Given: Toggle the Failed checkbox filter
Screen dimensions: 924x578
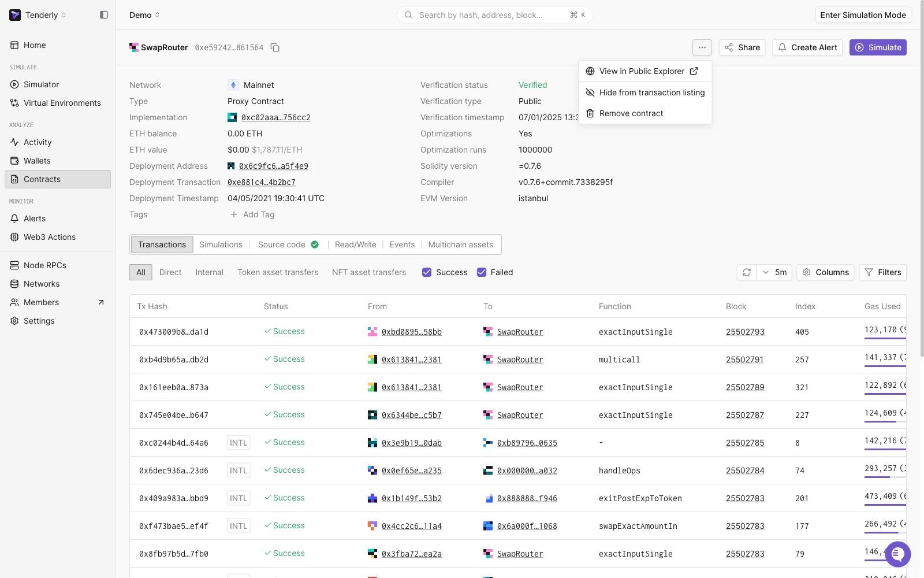Looking at the screenshot, I should pyautogui.click(x=482, y=272).
